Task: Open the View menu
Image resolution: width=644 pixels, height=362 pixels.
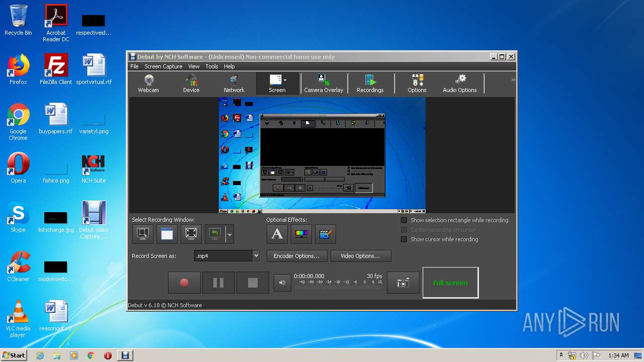Action: point(194,66)
